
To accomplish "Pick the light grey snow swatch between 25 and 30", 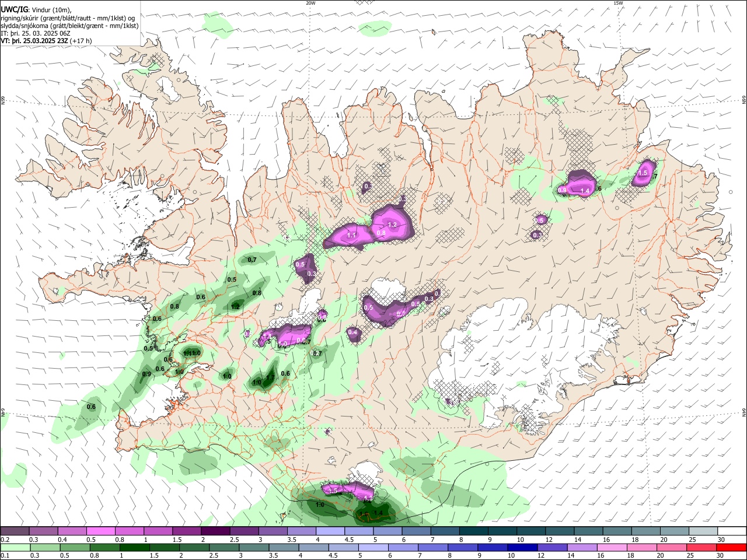I will 702,531.
